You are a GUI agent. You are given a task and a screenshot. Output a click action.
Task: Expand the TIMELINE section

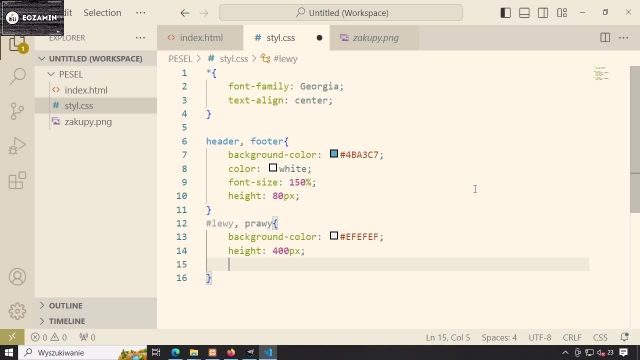coord(67,321)
